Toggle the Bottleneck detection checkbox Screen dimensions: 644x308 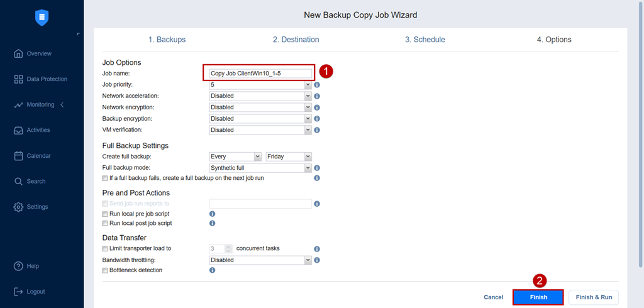coord(105,270)
